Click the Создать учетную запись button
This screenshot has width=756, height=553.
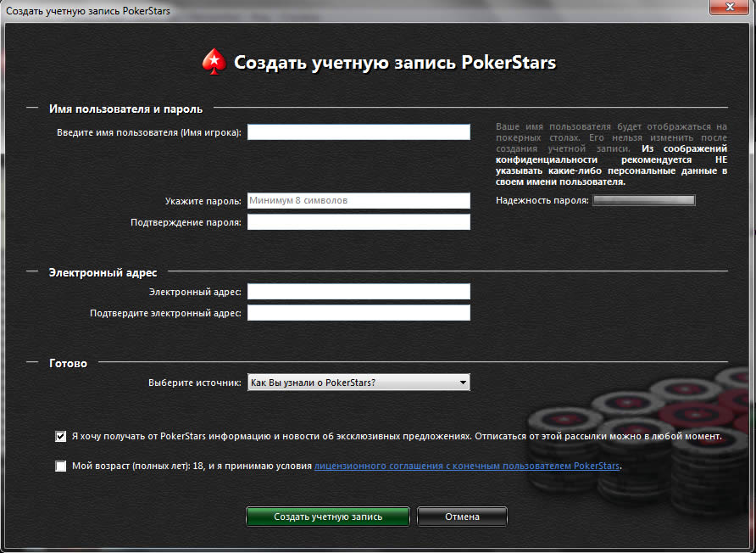tap(328, 517)
